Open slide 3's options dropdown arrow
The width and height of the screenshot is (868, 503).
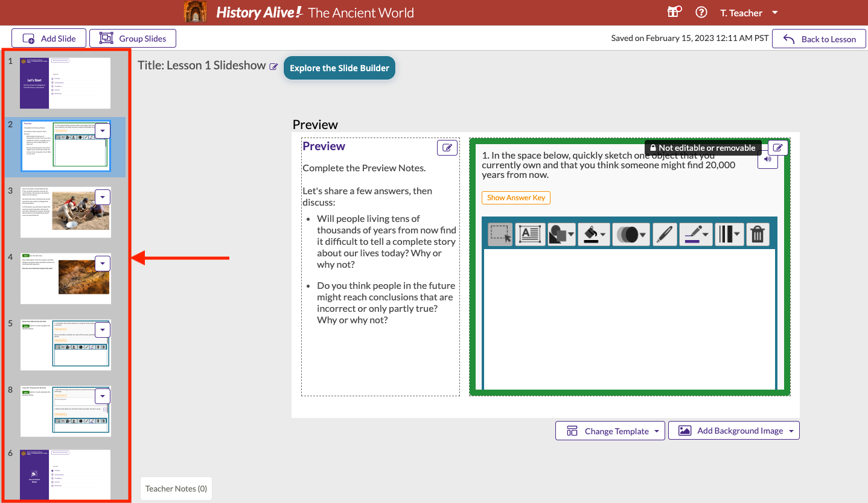coord(102,197)
